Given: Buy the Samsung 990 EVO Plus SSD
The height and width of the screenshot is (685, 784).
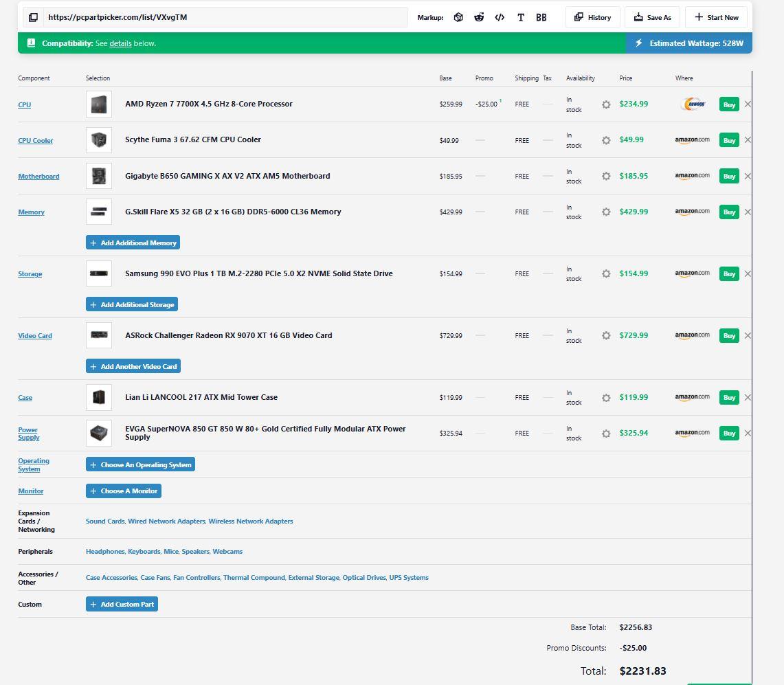Looking at the screenshot, I should pos(729,274).
